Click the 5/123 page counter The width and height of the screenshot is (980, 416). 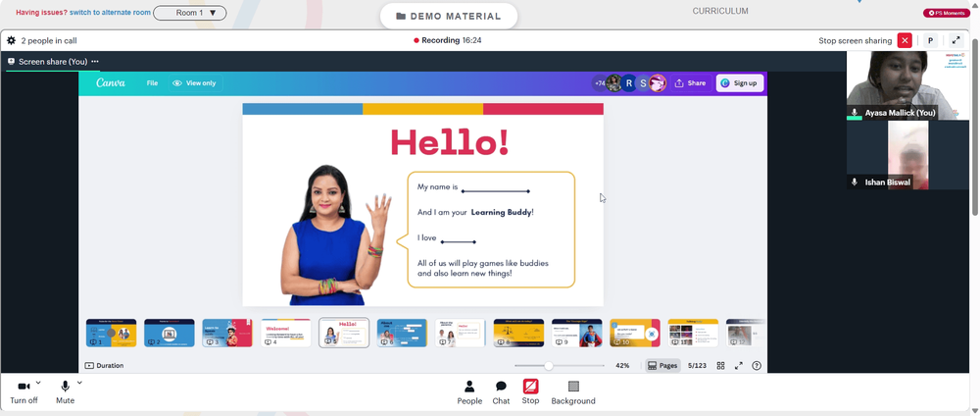point(697,365)
